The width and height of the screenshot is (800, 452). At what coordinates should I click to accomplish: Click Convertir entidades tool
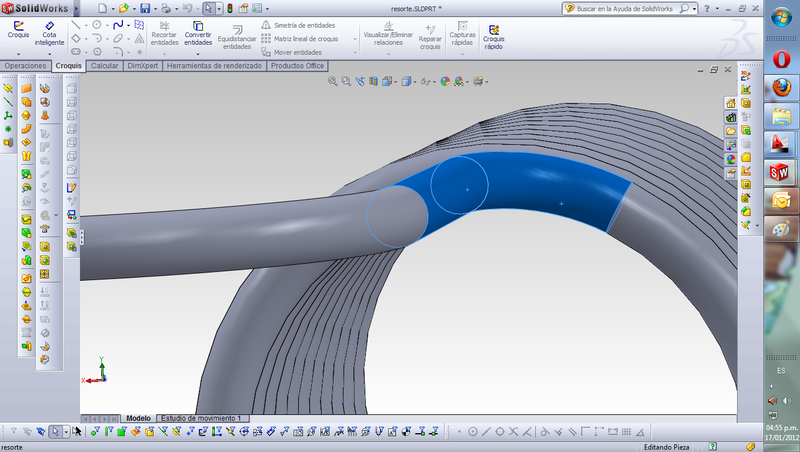(x=198, y=34)
